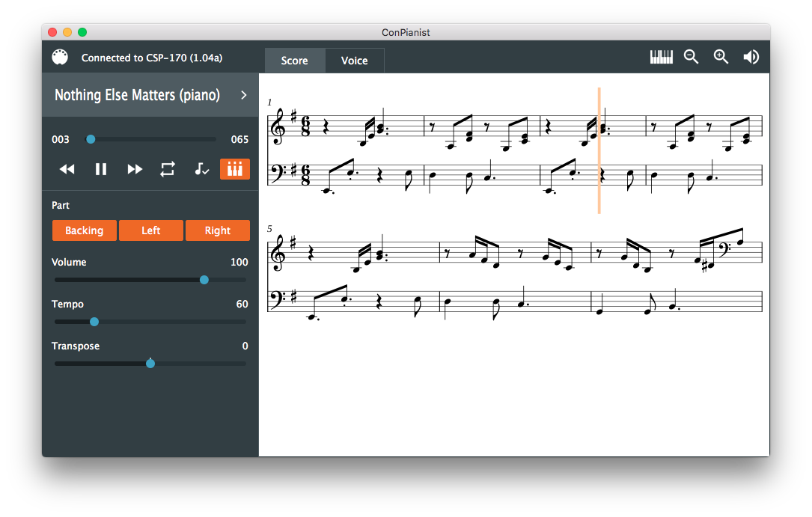This screenshot has height=517, width=812.
Task: Click 'Nothing Else Matters (piano)' song title
Action: [137, 95]
